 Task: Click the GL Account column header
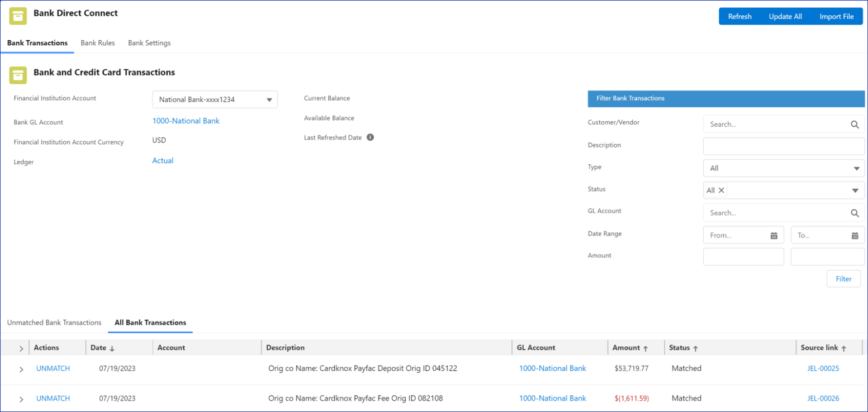[535, 348]
